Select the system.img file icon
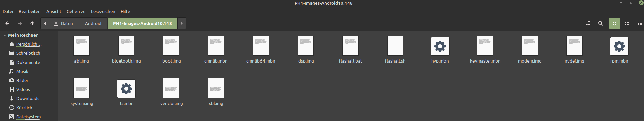644x121 pixels. [82, 88]
